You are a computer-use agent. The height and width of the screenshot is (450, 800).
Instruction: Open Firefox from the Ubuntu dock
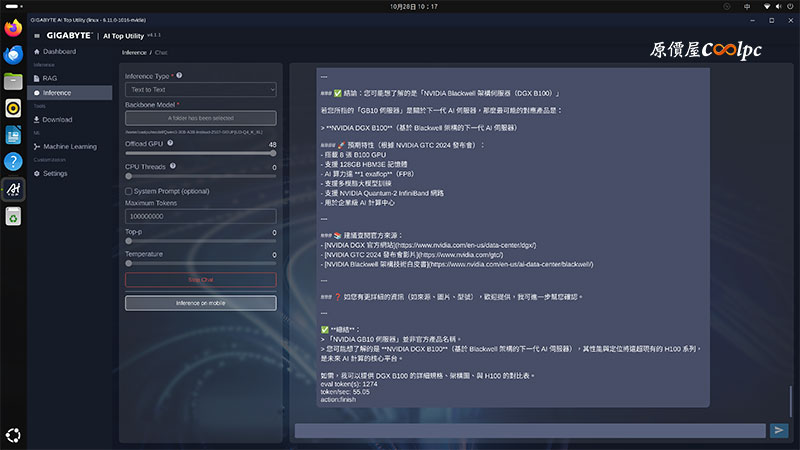click(x=13, y=29)
